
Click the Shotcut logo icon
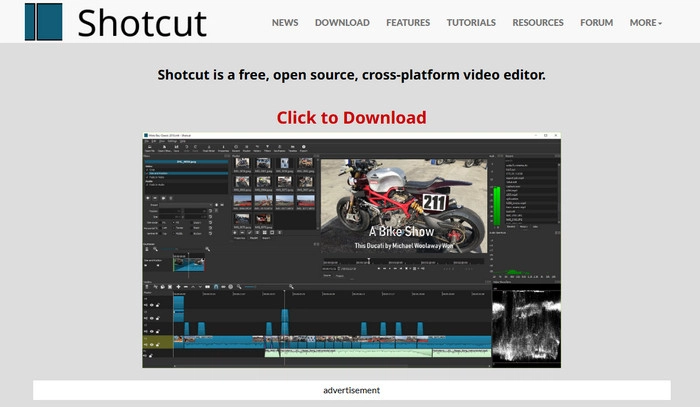click(43, 21)
